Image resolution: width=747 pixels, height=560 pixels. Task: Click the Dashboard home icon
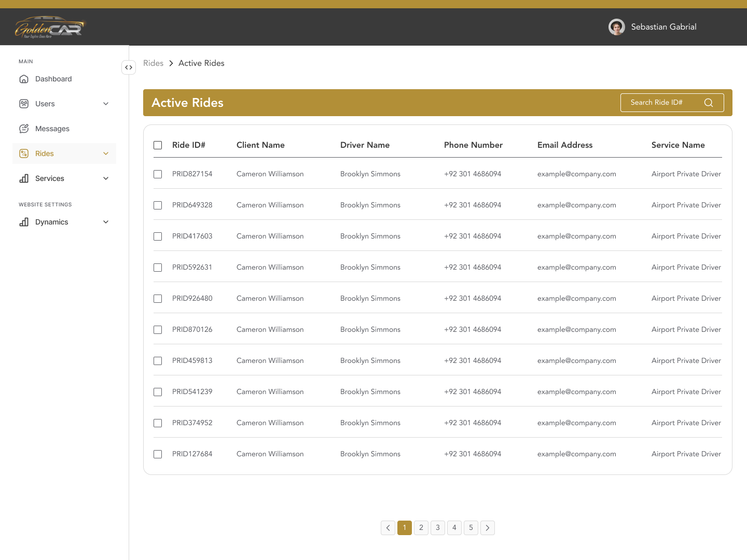click(24, 79)
